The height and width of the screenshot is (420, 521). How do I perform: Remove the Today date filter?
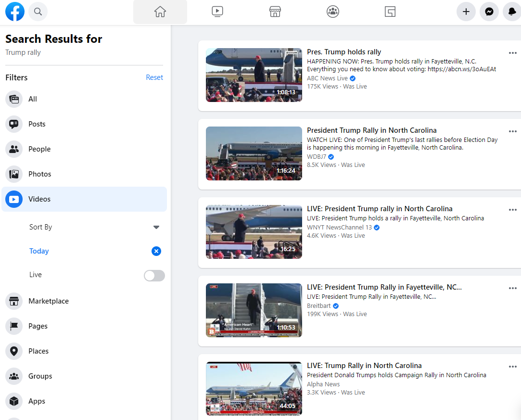[x=156, y=251]
